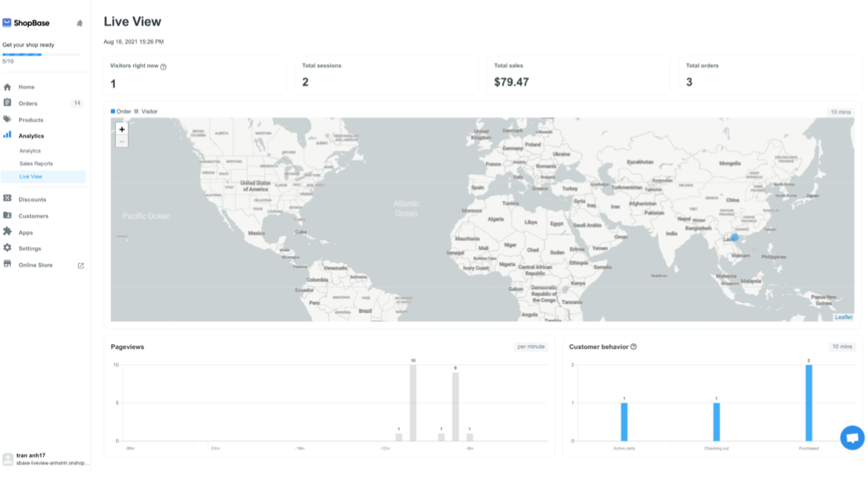
Task: Click the Total sales $79.47 card
Action: pos(579,75)
